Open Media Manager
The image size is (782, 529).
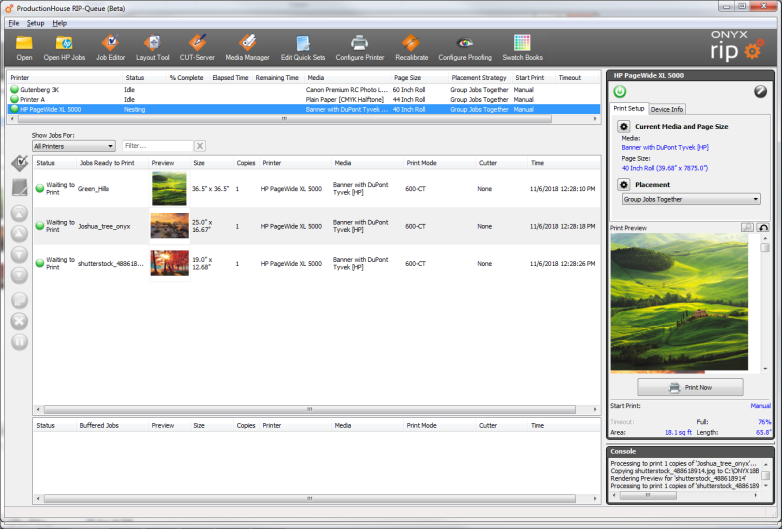point(247,46)
